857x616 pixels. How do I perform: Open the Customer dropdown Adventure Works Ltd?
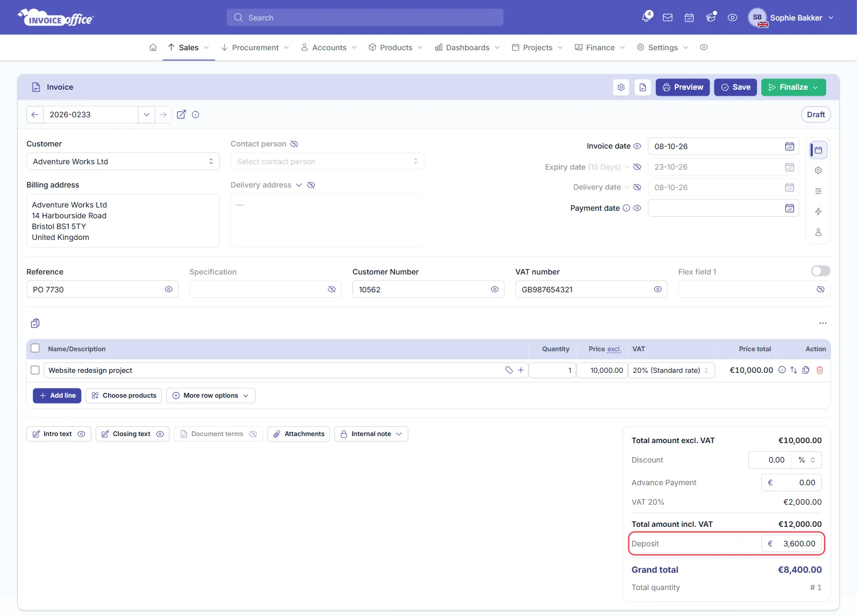pyautogui.click(x=123, y=162)
